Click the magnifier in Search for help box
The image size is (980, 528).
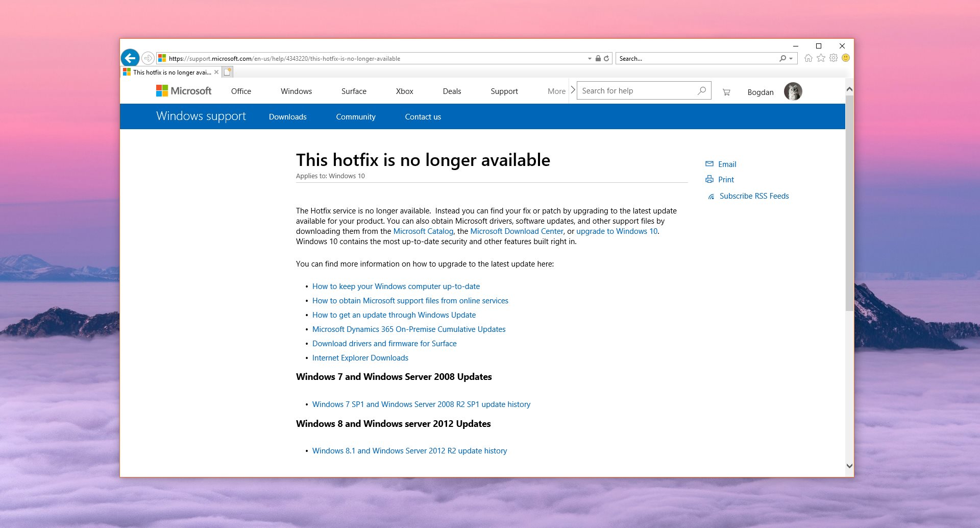click(x=702, y=91)
